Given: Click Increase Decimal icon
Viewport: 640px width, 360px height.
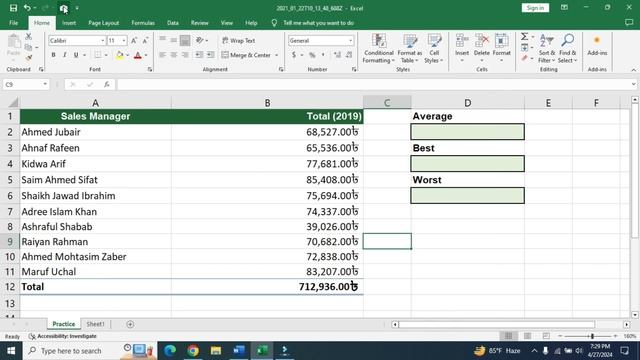Looking at the screenshot, I should (x=337, y=55).
